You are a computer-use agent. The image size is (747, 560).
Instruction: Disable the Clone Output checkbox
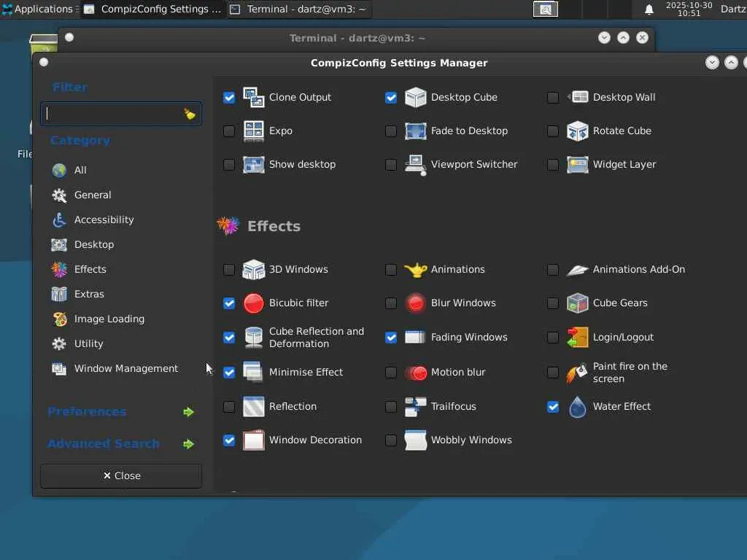click(x=229, y=98)
